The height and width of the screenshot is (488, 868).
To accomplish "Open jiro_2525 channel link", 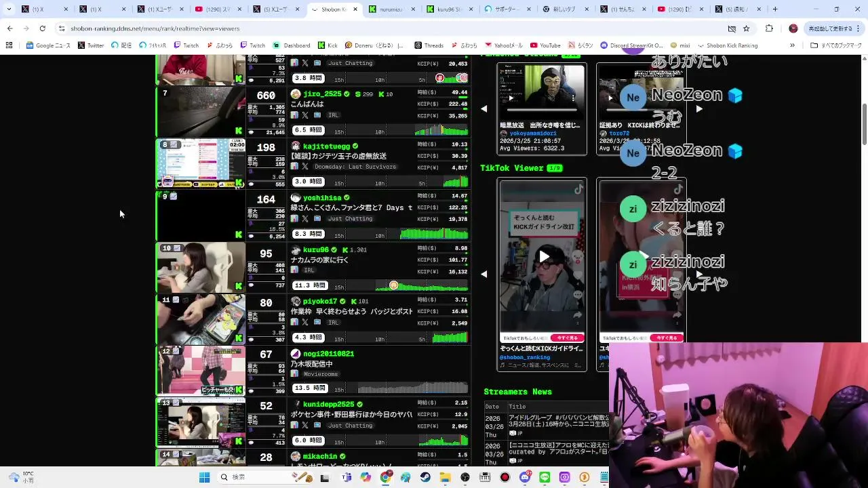I will (x=322, y=94).
